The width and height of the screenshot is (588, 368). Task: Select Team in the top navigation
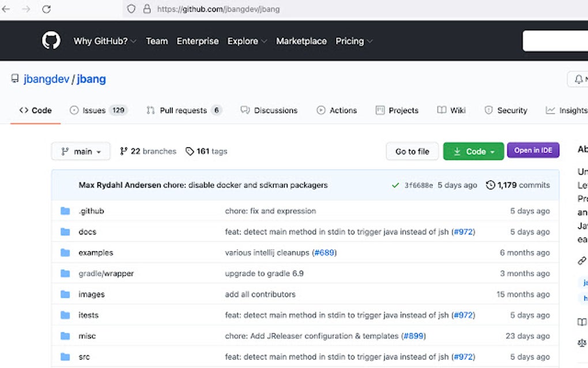157,41
